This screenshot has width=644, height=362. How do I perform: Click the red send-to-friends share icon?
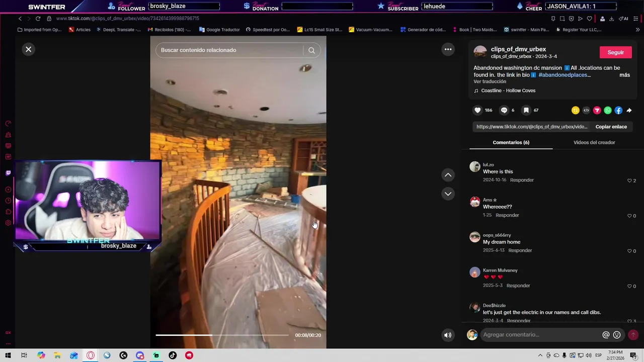tap(597, 110)
